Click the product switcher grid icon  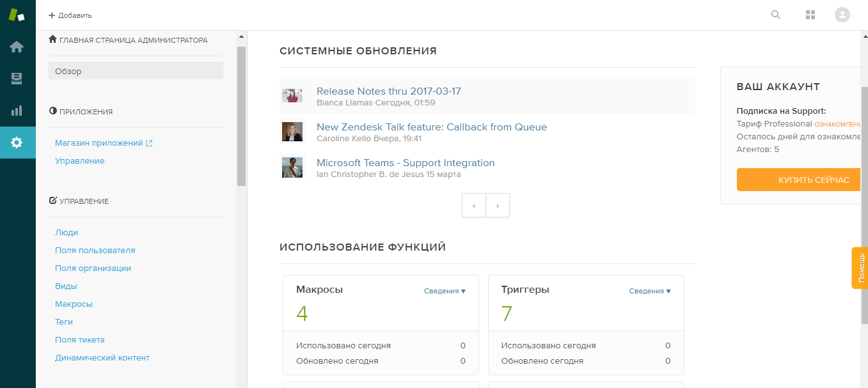point(810,14)
